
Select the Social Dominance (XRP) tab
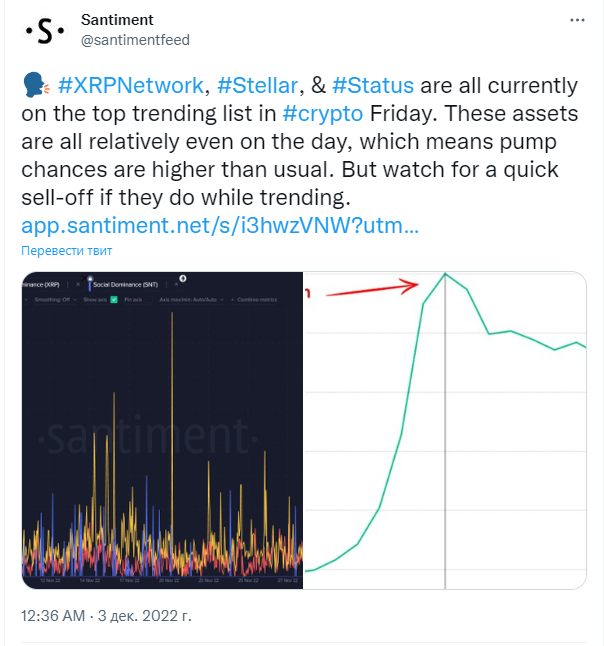click(41, 284)
